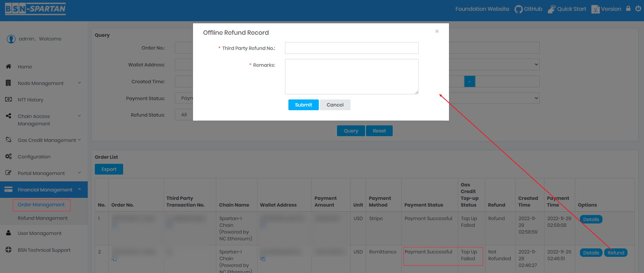Select Order Management in sidebar

41,205
